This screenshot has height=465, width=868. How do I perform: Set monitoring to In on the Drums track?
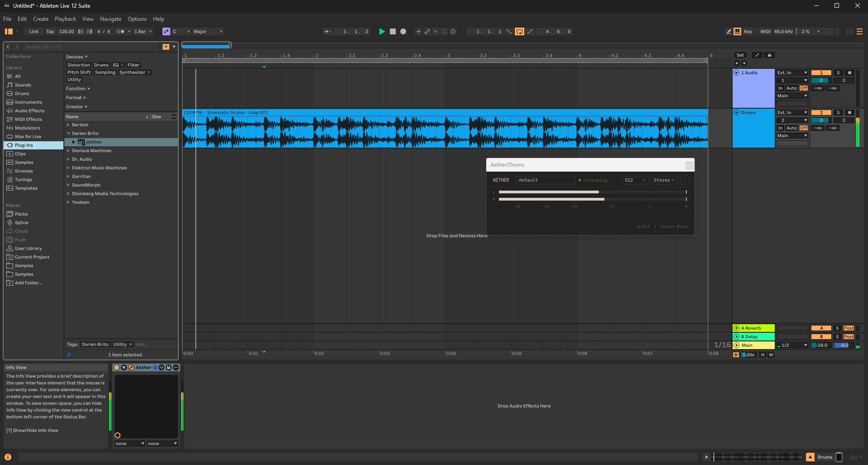tap(780, 128)
